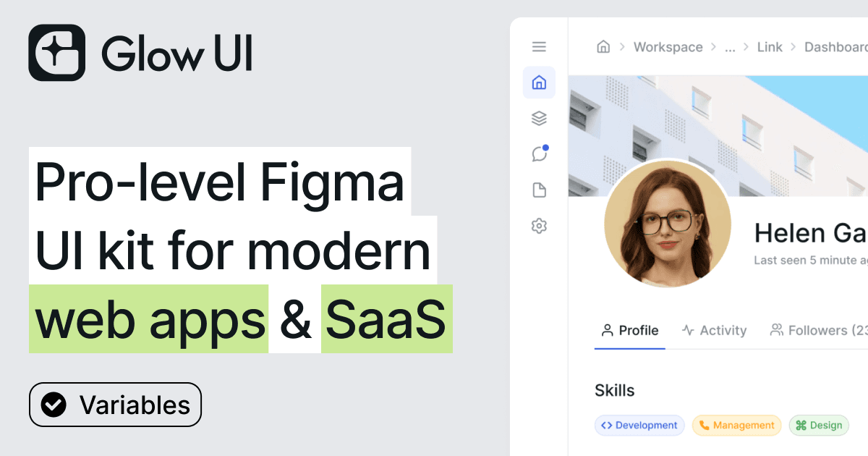Toggle the sidebar with the hamburger menu
Viewport: 868px width, 456px height.
[539, 46]
